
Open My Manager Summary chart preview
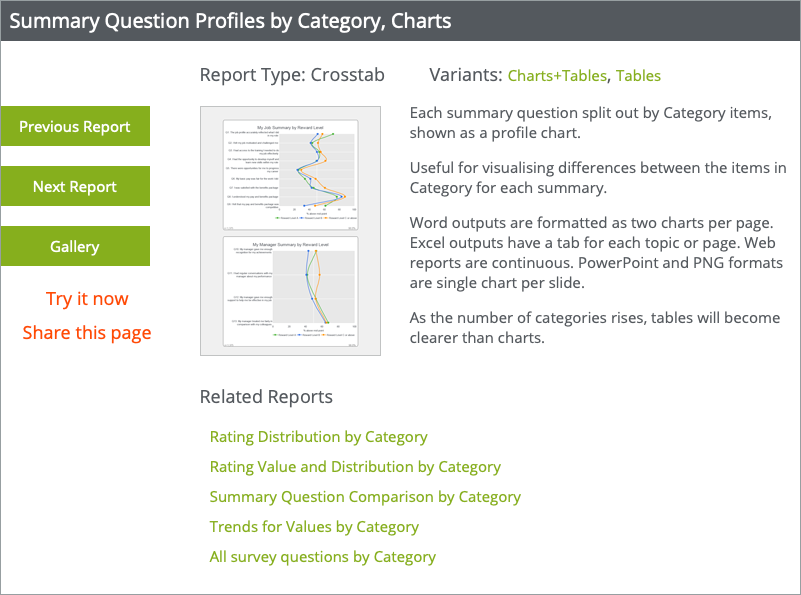(x=291, y=292)
